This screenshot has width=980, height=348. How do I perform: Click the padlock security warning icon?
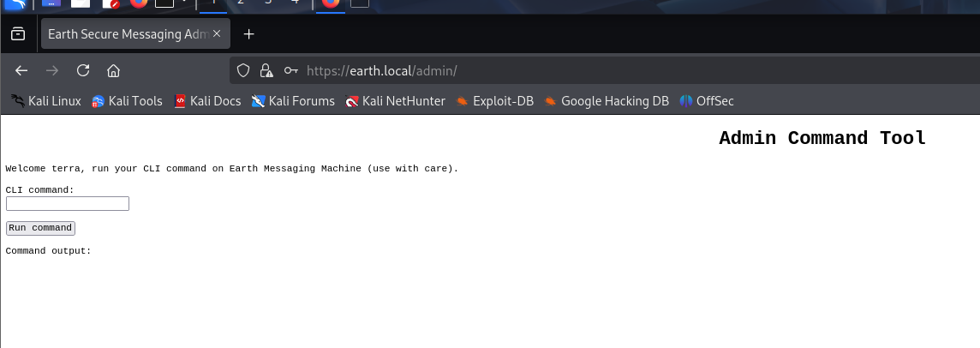pos(266,70)
